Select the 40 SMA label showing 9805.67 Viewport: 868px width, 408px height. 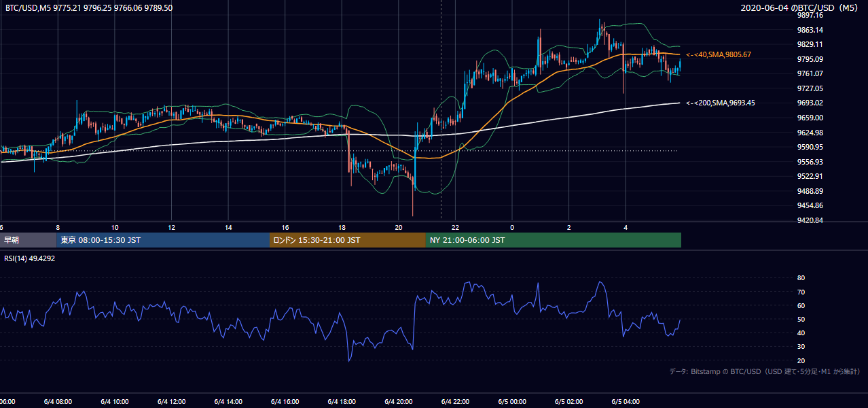click(719, 54)
